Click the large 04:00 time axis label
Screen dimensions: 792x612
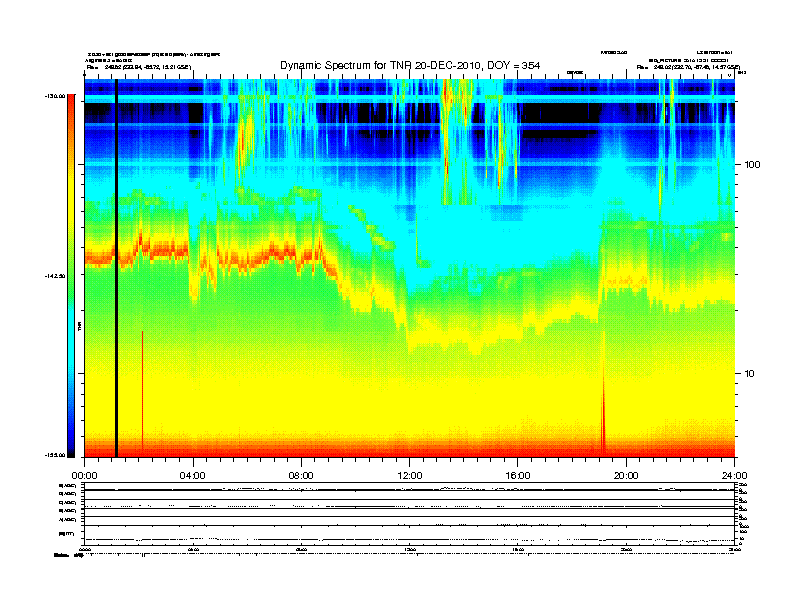click(193, 476)
